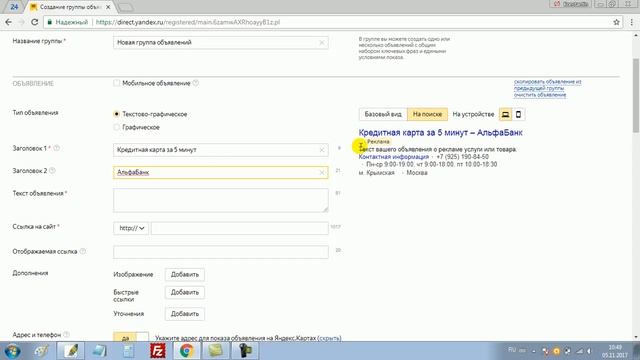Image resolution: width=640 pixels, height=360 pixels.
Task: Focus the Заголовок 1 input field
Action: point(221,150)
